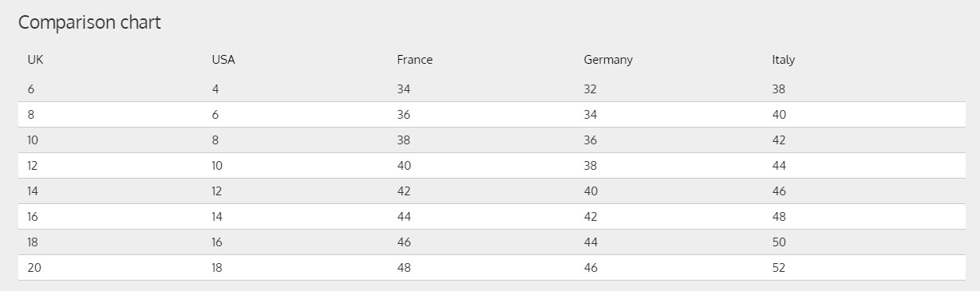Viewport: 980px width, 291px height.
Task: Click Germany size 32 cell
Action: [x=591, y=89]
